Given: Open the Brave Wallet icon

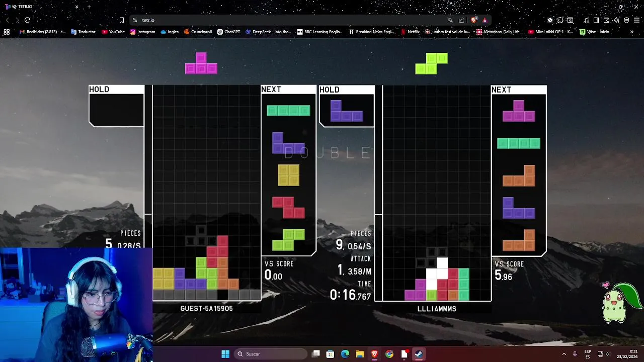Looking at the screenshot, I should coord(606,20).
